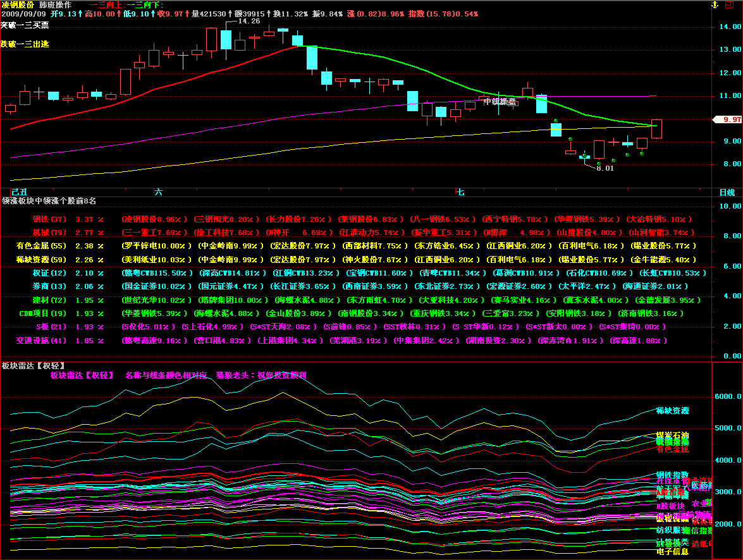The height and width of the screenshot is (560, 743).
Task: Click 世纪光华10.02% entry
Action: [156, 300]
